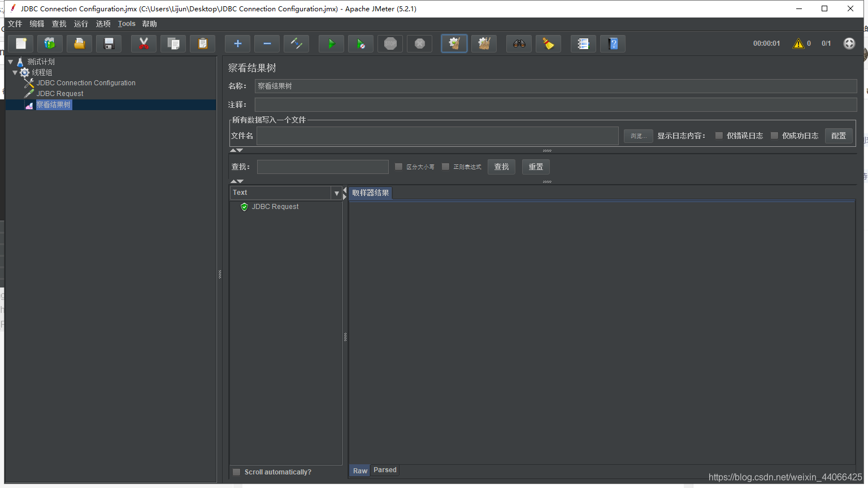Save the test plan with the floppy icon
The height and width of the screenshot is (488, 868).
pos(109,43)
